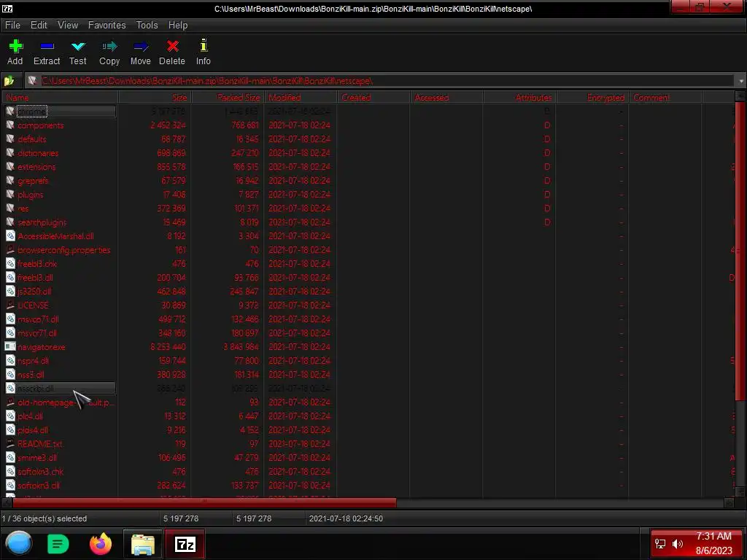Open the Favorites menu
The width and height of the screenshot is (747, 560).
pos(107,26)
